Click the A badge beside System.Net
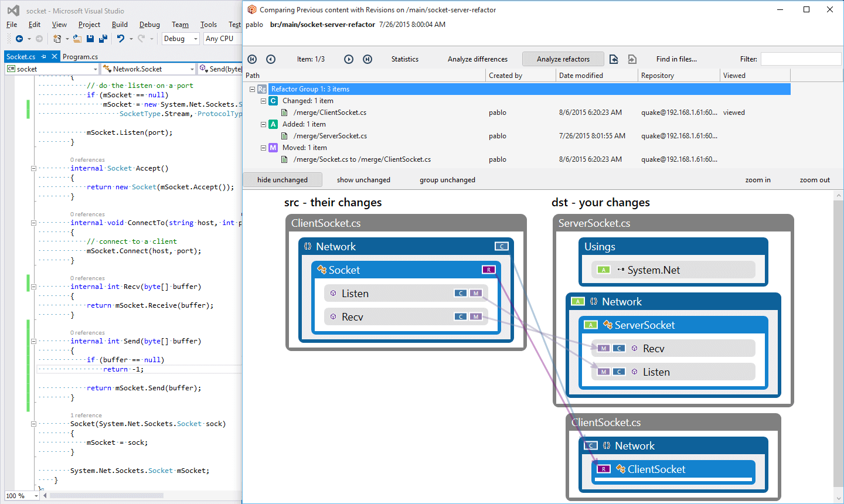Viewport: 844px width, 504px height. point(603,270)
